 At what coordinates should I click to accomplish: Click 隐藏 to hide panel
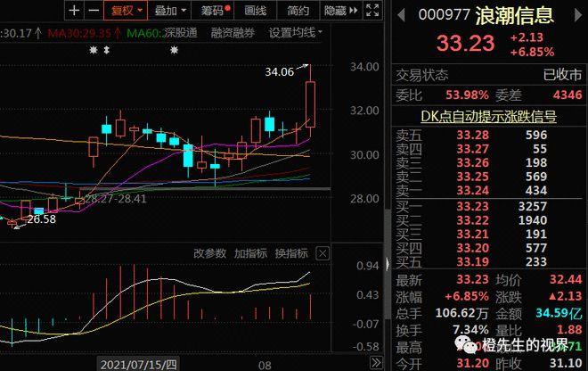pos(340,10)
